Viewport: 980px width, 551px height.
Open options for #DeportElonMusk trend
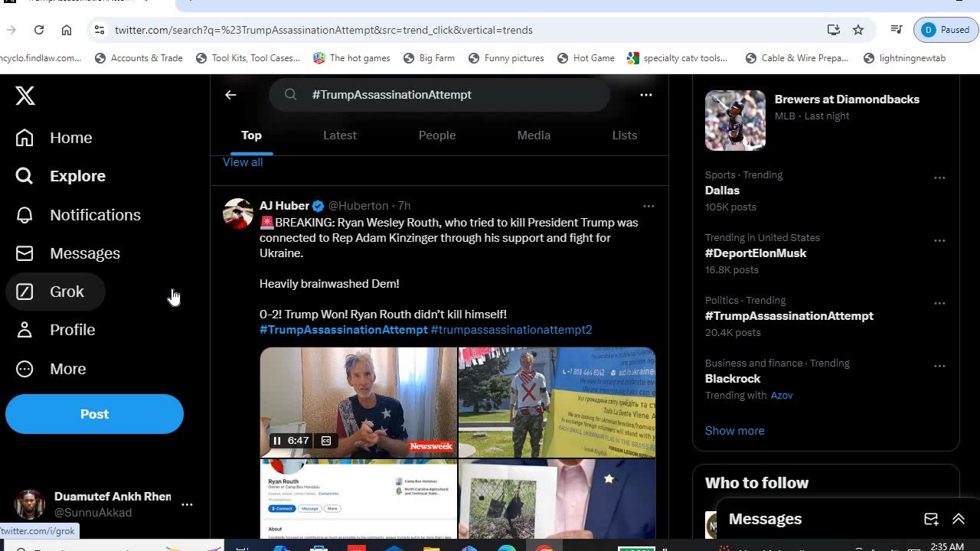939,240
